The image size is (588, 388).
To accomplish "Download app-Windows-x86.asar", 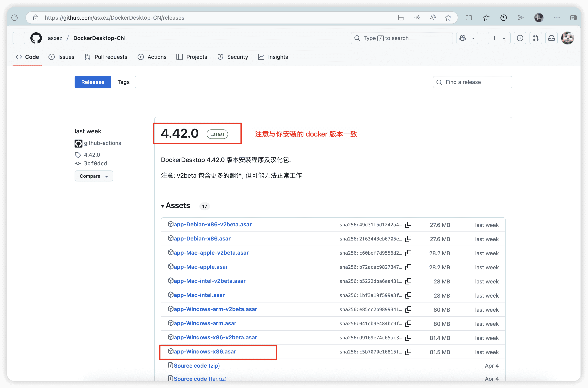I will [205, 351].
